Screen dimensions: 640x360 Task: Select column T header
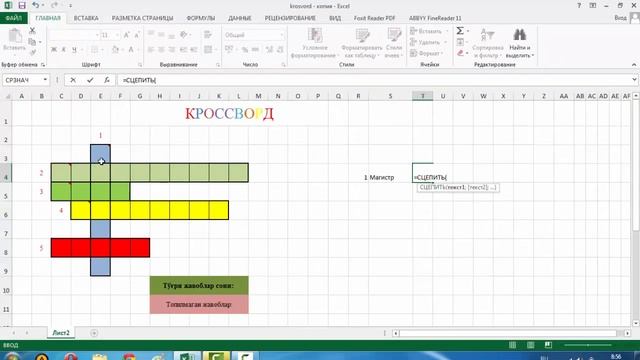[x=422, y=96]
